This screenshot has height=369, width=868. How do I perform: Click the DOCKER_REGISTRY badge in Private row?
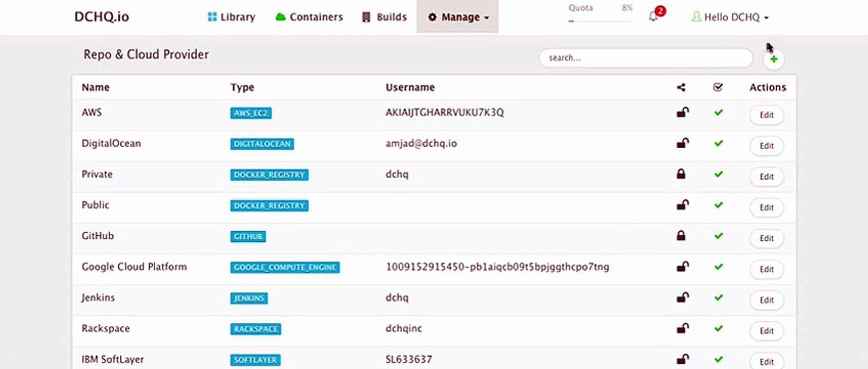coord(269,175)
